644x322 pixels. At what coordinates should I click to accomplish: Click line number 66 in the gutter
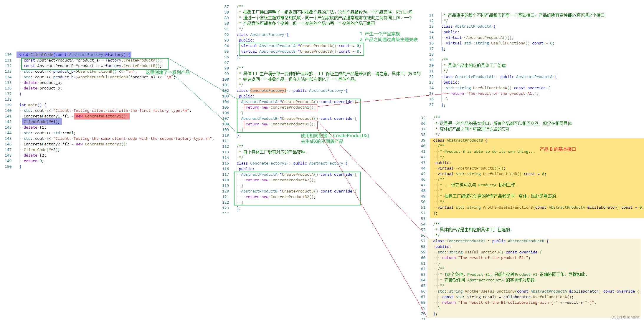pos(423,291)
